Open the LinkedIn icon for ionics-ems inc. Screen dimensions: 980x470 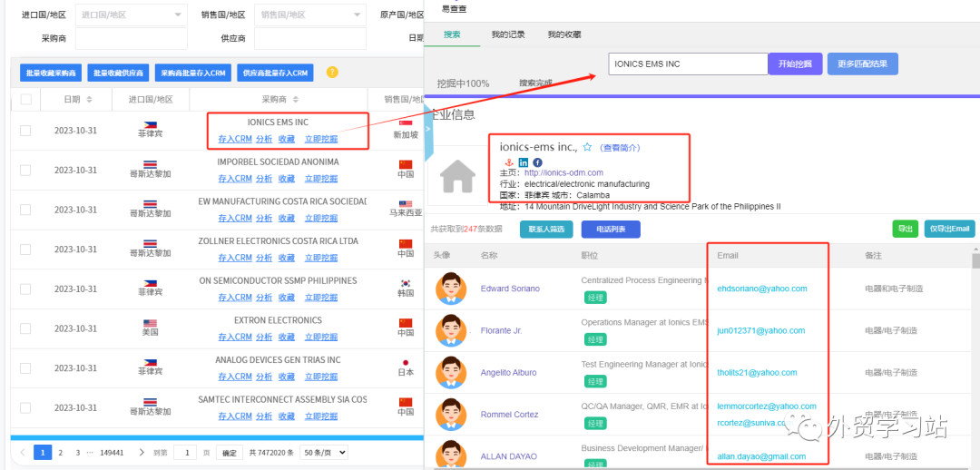pos(524,162)
